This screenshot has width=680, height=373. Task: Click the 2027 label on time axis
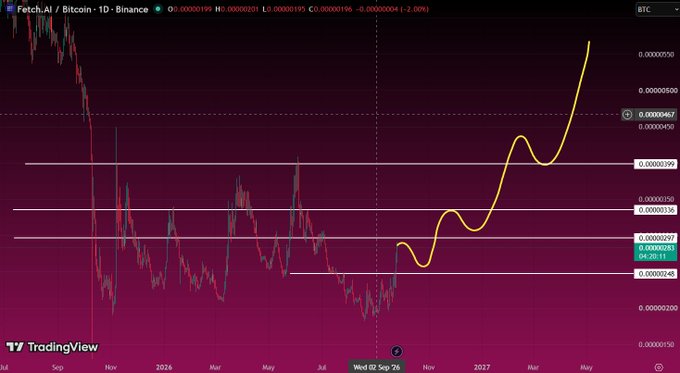[x=482, y=367]
